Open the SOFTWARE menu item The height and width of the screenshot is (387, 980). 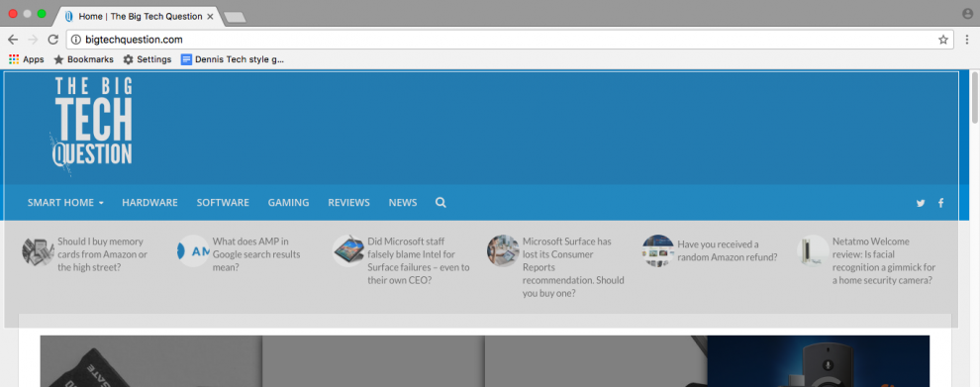click(223, 203)
